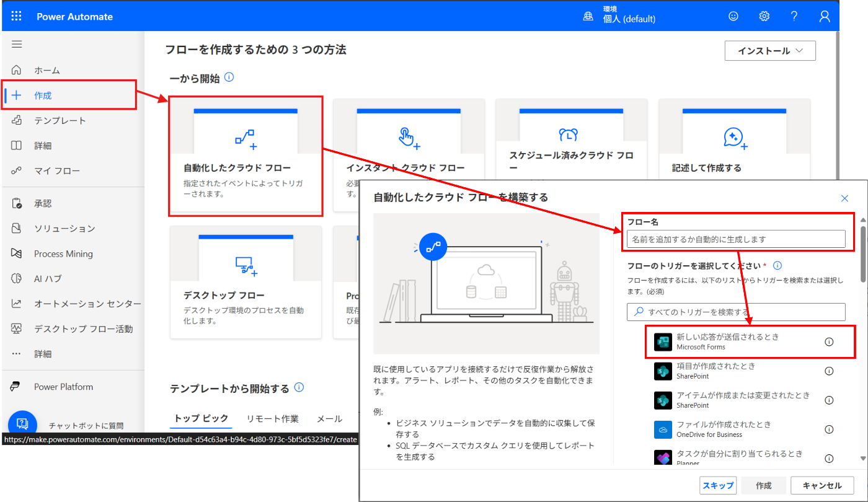Switch to the トップ ピック tab
The image size is (868, 502).
point(201,418)
